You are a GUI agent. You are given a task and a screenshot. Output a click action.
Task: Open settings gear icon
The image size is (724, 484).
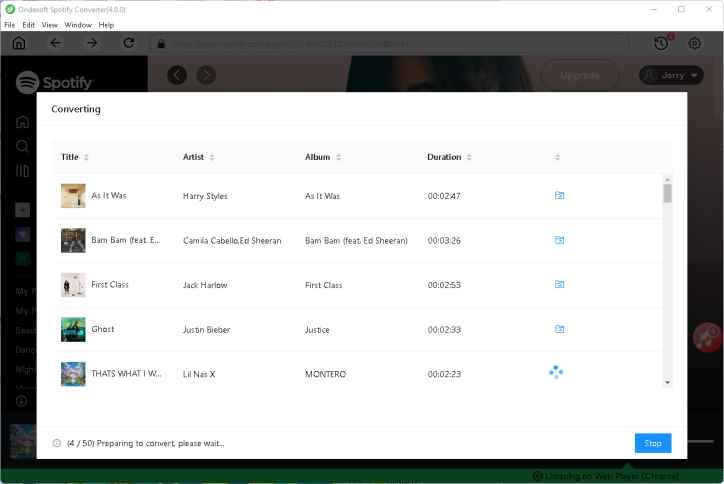695,43
